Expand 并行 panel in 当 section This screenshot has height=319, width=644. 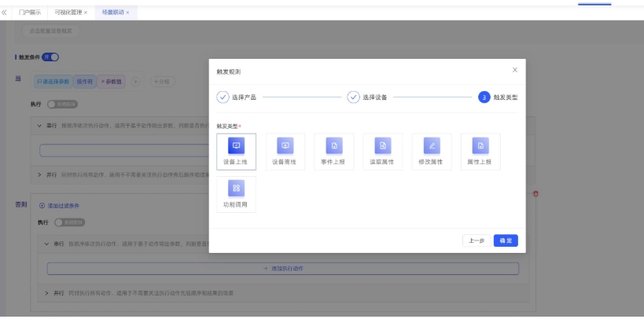39,174
